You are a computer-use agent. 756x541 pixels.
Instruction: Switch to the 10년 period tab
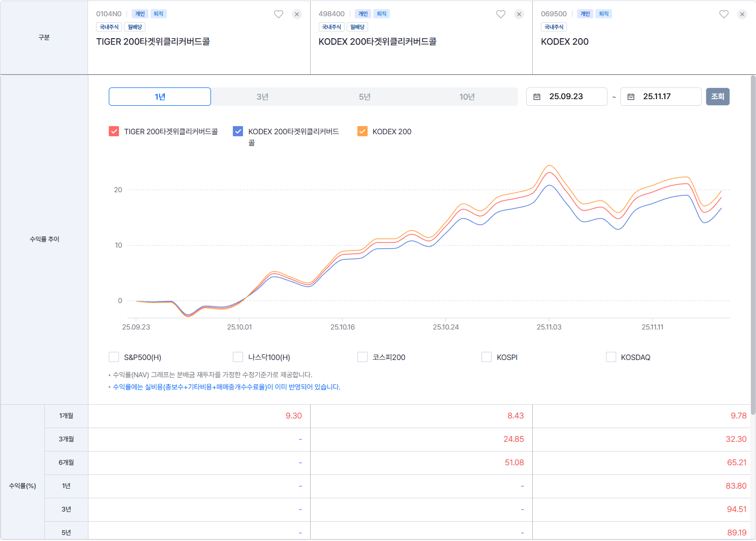coord(467,97)
